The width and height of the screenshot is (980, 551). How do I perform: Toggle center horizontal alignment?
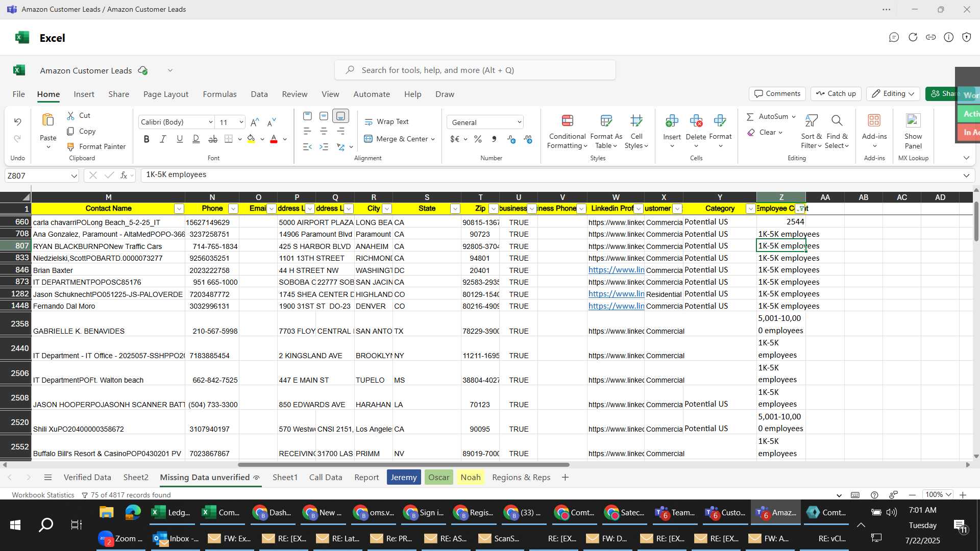[324, 131]
